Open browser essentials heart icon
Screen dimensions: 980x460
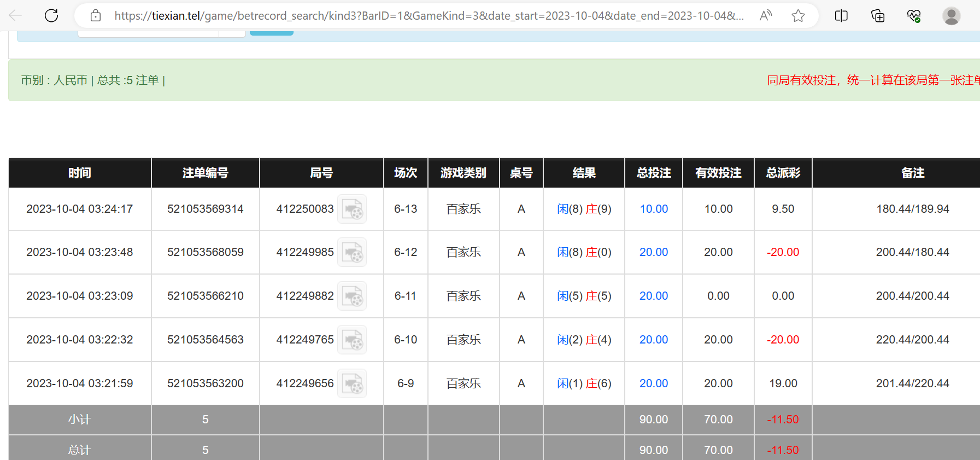click(x=913, y=15)
